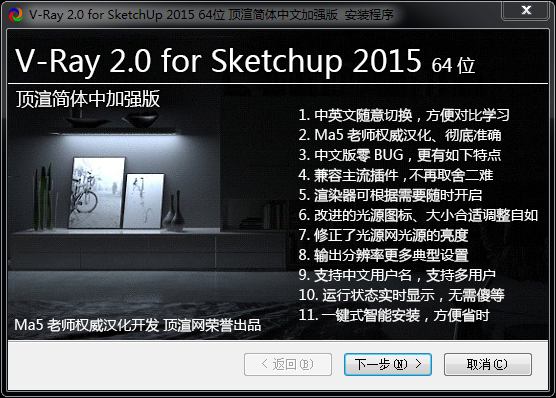This screenshot has width=556, height=398.
Task: Click feature line 9 支持中文用户名
Action: point(397,275)
